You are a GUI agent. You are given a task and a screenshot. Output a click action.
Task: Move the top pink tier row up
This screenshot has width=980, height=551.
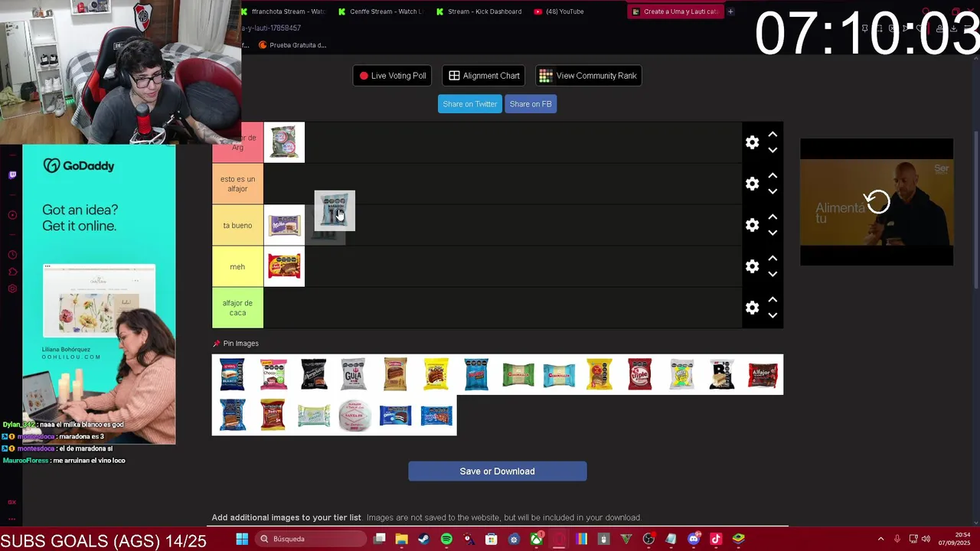tap(773, 135)
